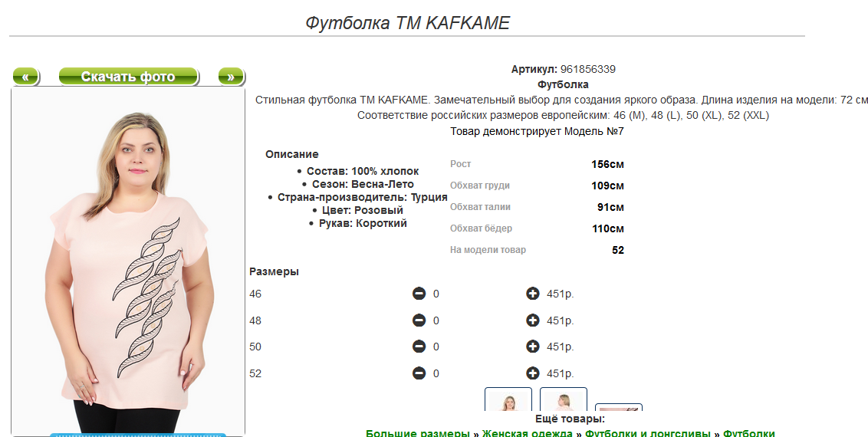Click the size label 46
This screenshot has width=868, height=437.
(255, 294)
